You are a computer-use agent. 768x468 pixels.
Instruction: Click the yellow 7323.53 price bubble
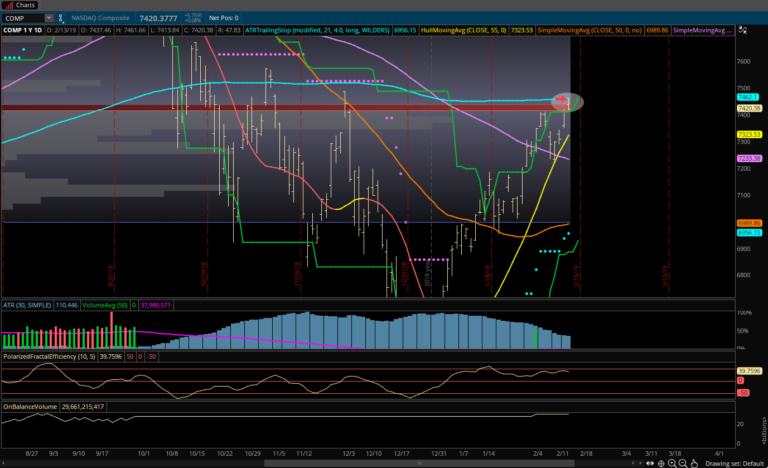(750, 133)
